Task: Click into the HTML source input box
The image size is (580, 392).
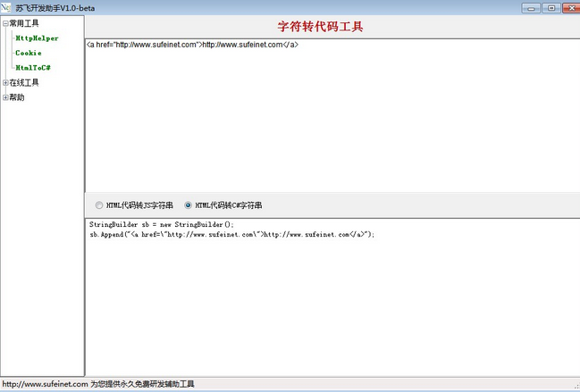Action: click(332, 115)
